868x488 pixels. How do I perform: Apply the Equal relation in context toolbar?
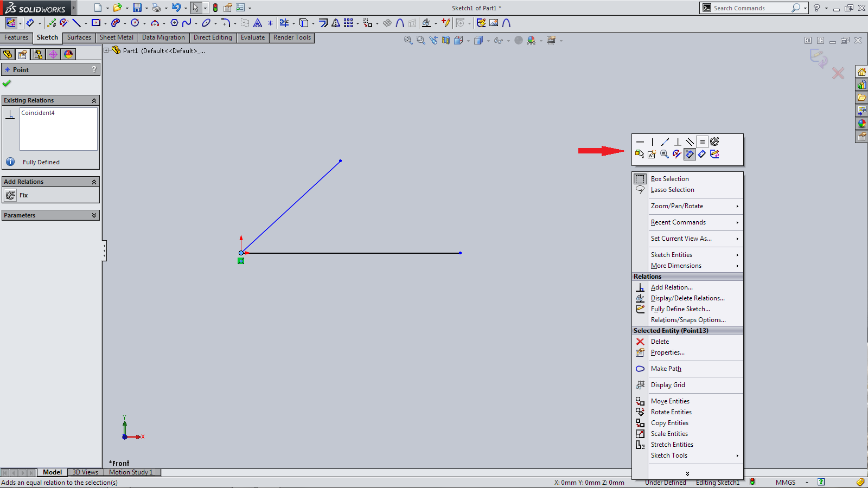click(x=702, y=142)
